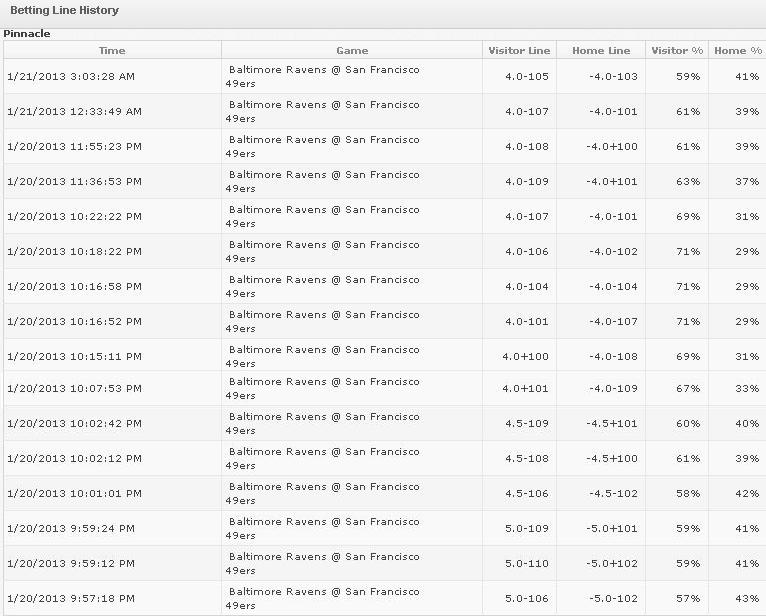
Task: Click home line -4.5+101
Action: point(612,424)
